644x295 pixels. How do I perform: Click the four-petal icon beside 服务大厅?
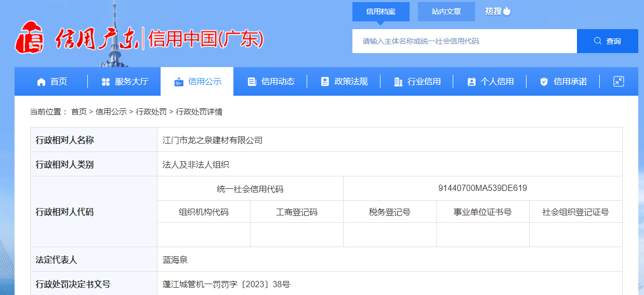point(106,82)
